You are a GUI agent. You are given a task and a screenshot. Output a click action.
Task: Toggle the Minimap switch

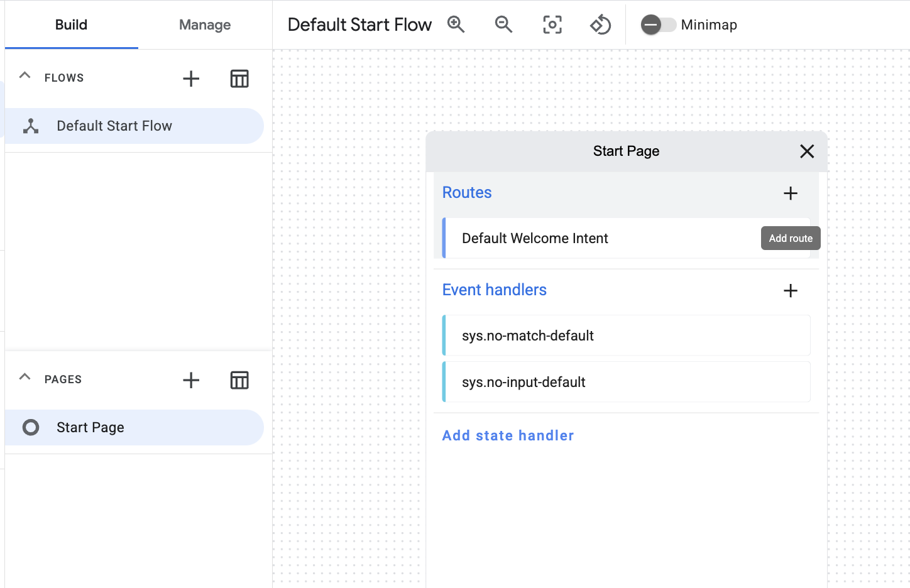click(658, 24)
